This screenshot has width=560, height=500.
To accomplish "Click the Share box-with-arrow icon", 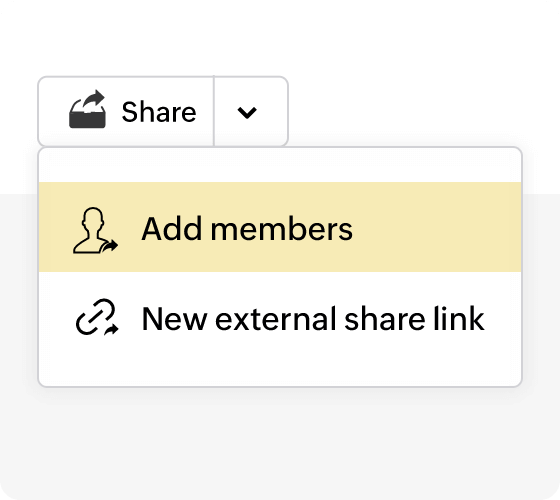I will [x=87, y=109].
